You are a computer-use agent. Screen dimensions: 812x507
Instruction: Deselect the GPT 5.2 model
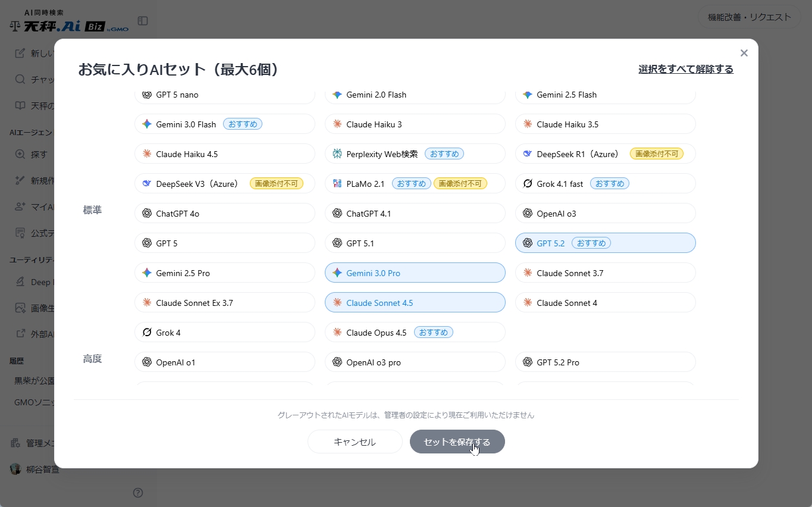pos(605,243)
